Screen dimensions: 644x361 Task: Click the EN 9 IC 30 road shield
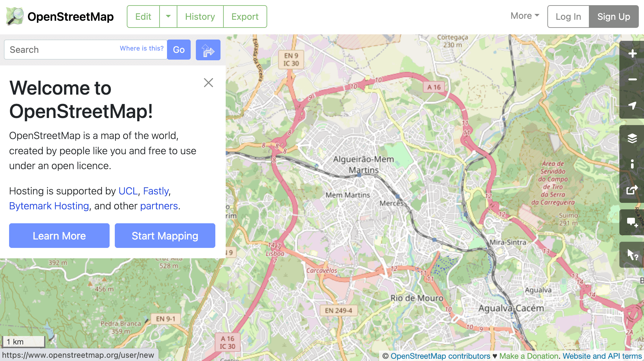click(291, 60)
